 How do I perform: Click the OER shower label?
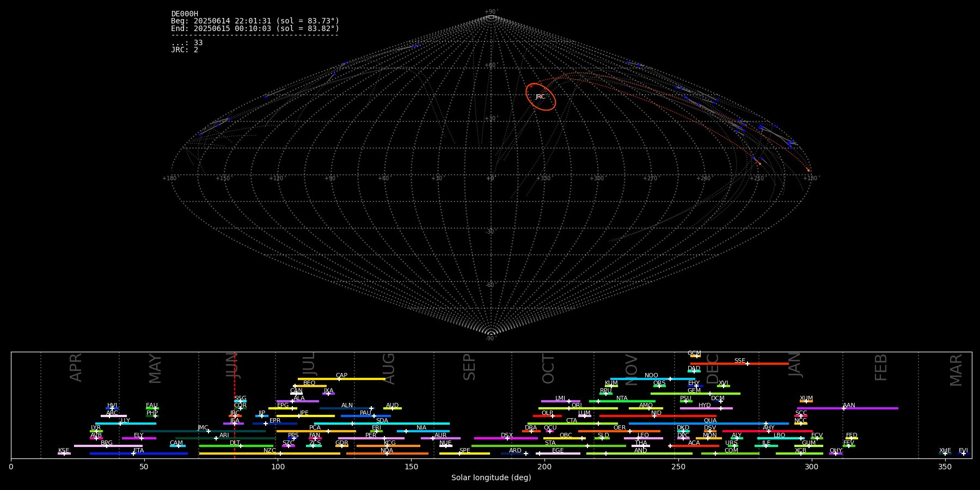coord(620,428)
